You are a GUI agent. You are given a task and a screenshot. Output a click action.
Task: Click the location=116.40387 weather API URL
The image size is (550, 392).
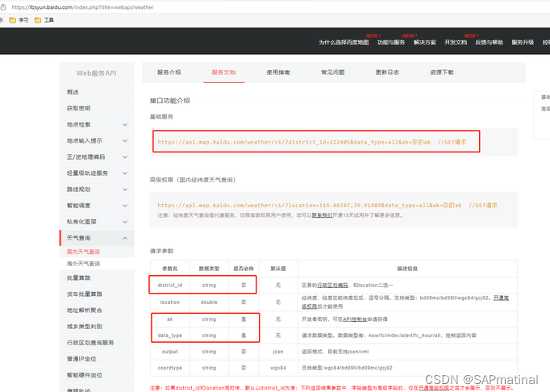tap(310, 206)
